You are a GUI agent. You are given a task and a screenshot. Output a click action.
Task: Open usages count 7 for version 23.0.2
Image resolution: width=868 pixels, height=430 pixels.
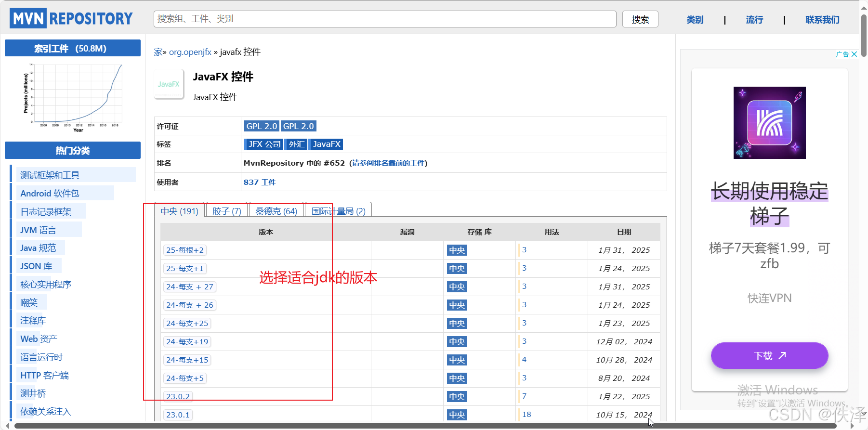[524, 396]
